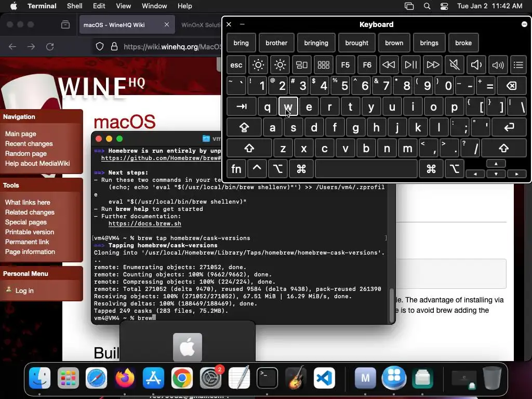Choose the 'brother' word suggestion

276,43
